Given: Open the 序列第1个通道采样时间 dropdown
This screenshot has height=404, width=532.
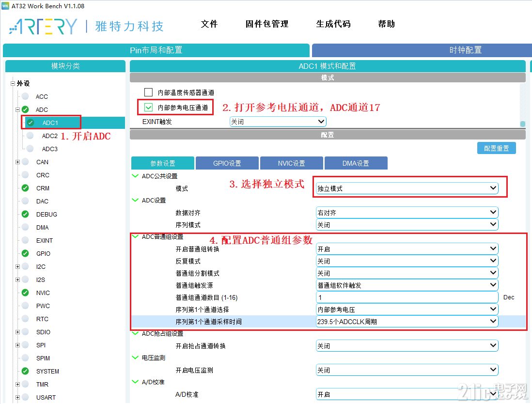Looking at the screenshot, I should coord(407,322).
